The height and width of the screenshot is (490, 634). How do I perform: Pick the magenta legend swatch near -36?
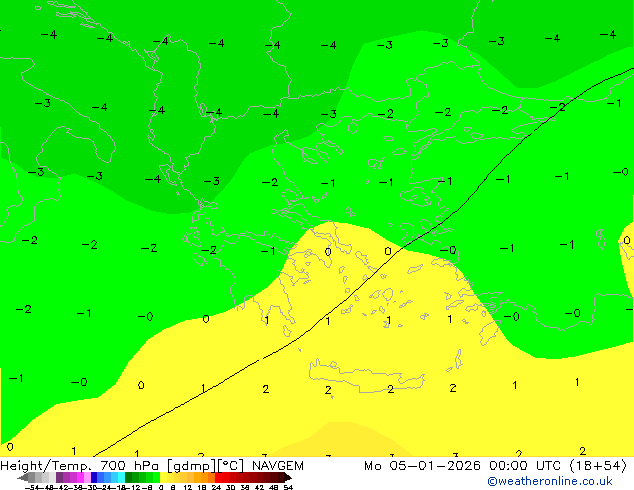[x=80, y=477]
